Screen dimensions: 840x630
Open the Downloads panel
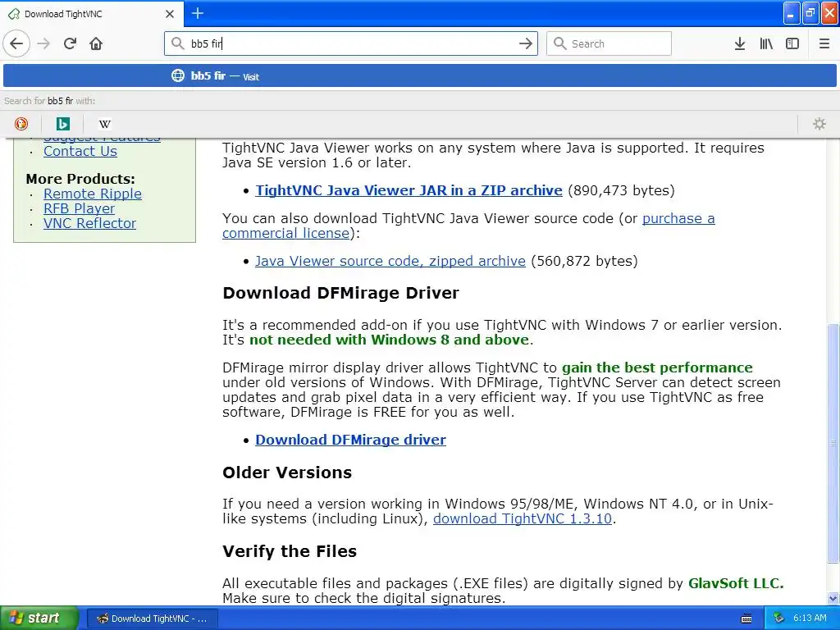[x=739, y=43]
